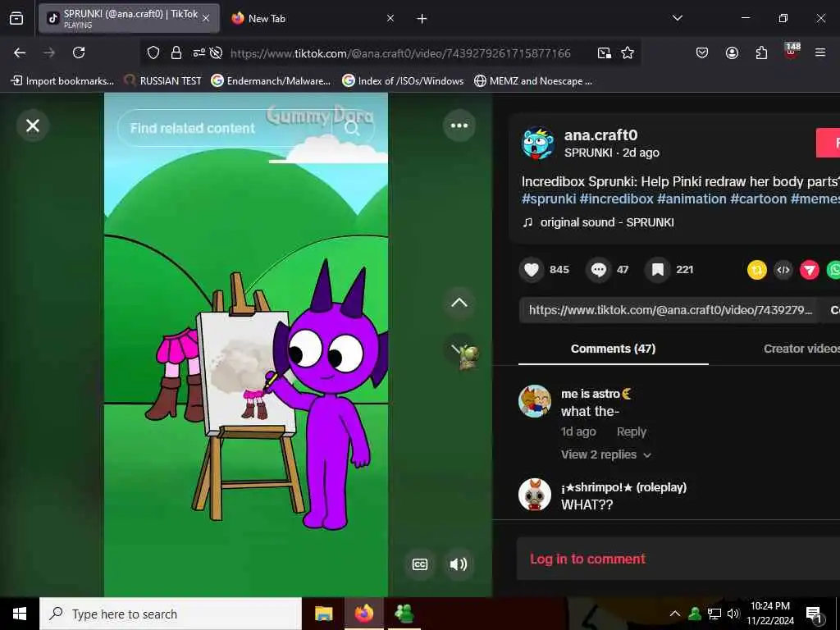Share the video with the red send icon

810,269
